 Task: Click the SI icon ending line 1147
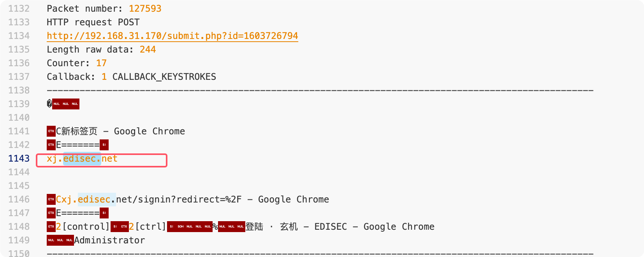104,213
